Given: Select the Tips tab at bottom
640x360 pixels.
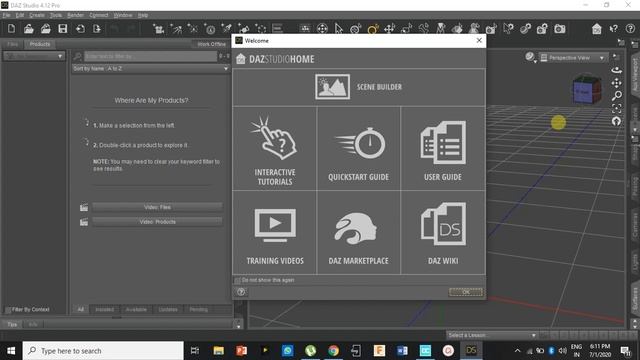Looking at the screenshot, I should [x=12, y=324].
